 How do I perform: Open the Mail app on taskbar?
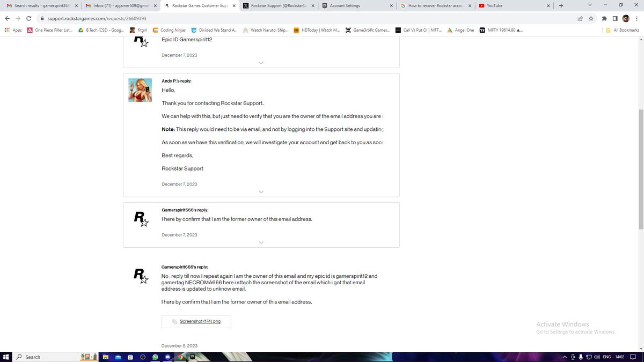tap(119, 357)
